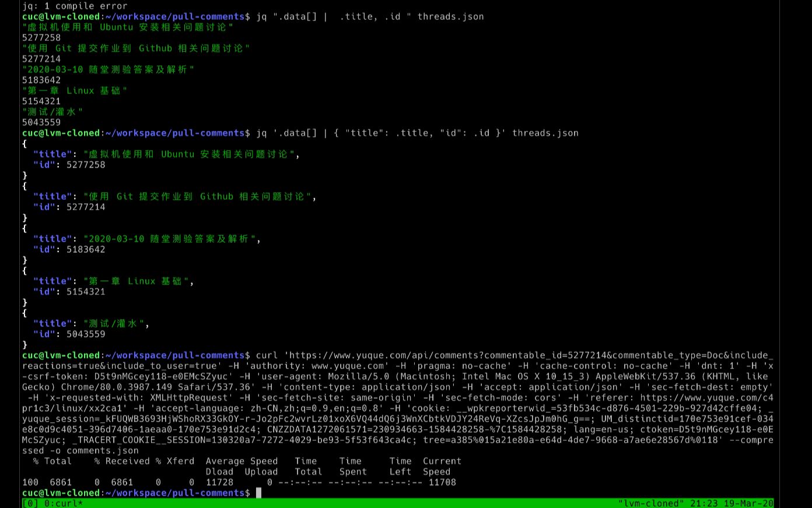Viewport: 812px width, 508px height.
Task: Click JSON "id" value 5043559
Action: click(x=86, y=334)
